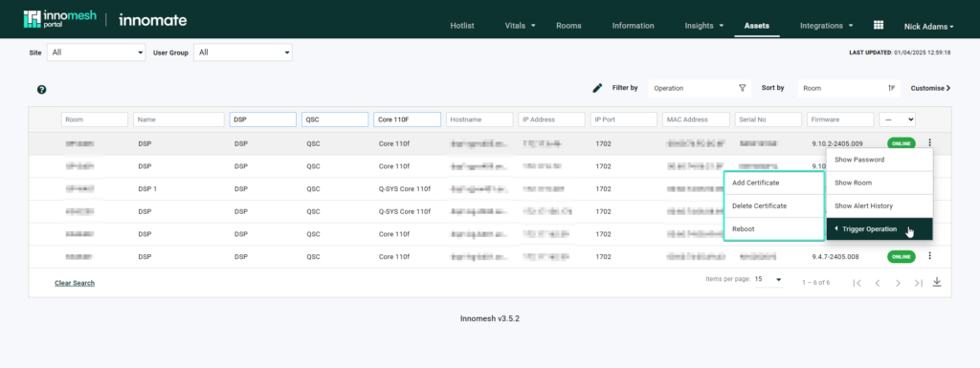Go to the Information tab
Viewport: 980px width, 368px height.
[634, 26]
